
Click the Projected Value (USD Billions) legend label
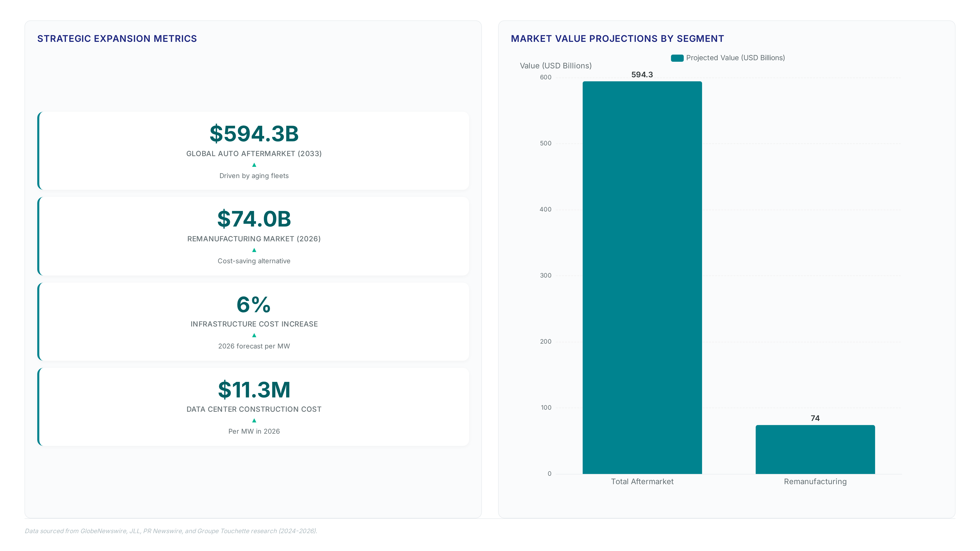(735, 58)
